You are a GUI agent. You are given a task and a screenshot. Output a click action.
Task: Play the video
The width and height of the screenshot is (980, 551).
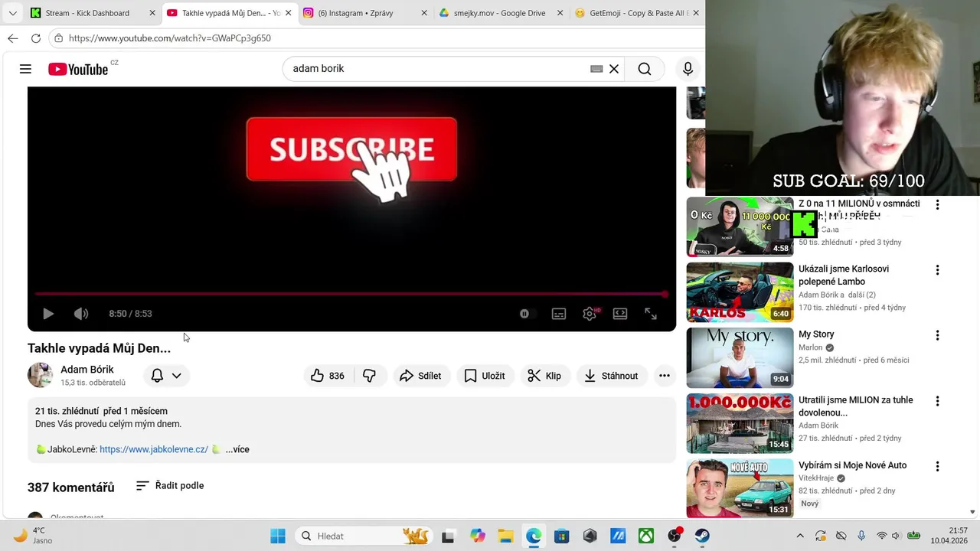(x=47, y=314)
